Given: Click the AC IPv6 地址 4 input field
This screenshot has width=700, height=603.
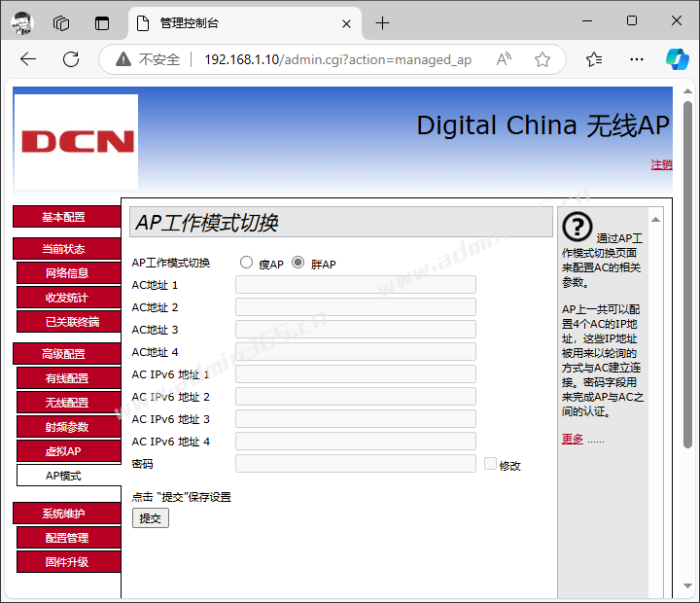Looking at the screenshot, I should point(356,441).
